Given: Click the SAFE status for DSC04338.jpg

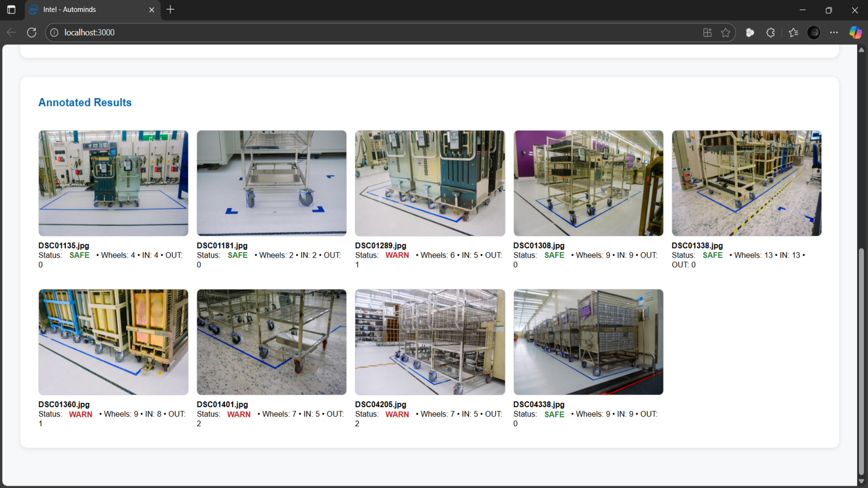Looking at the screenshot, I should coord(554,414).
